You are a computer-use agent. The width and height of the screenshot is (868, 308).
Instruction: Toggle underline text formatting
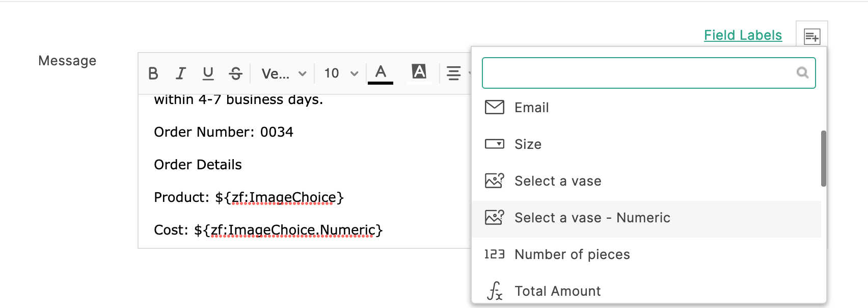pos(208,73)
